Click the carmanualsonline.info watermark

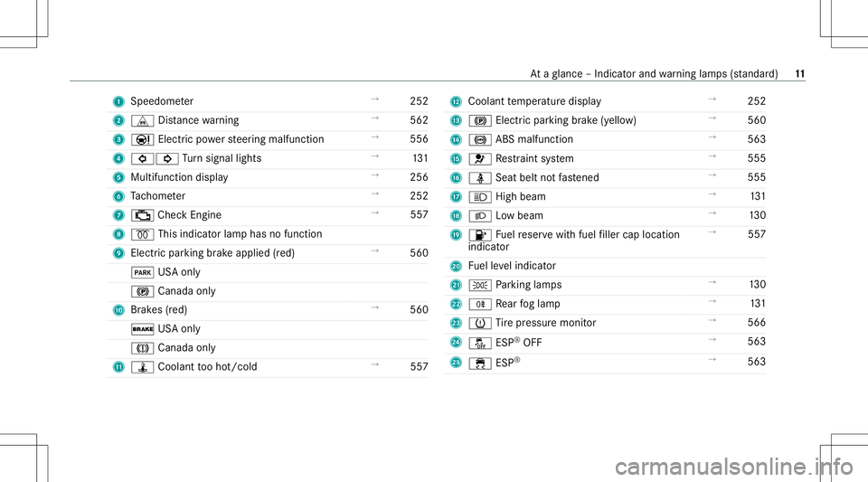[x=734, y=467]
